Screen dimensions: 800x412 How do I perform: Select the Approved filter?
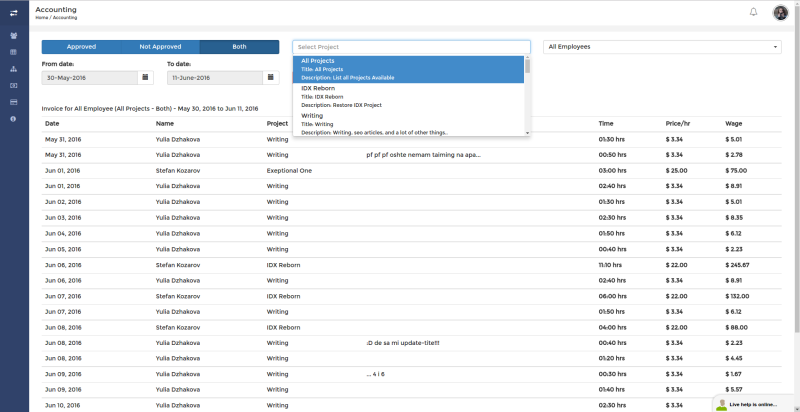coord(81,47)
